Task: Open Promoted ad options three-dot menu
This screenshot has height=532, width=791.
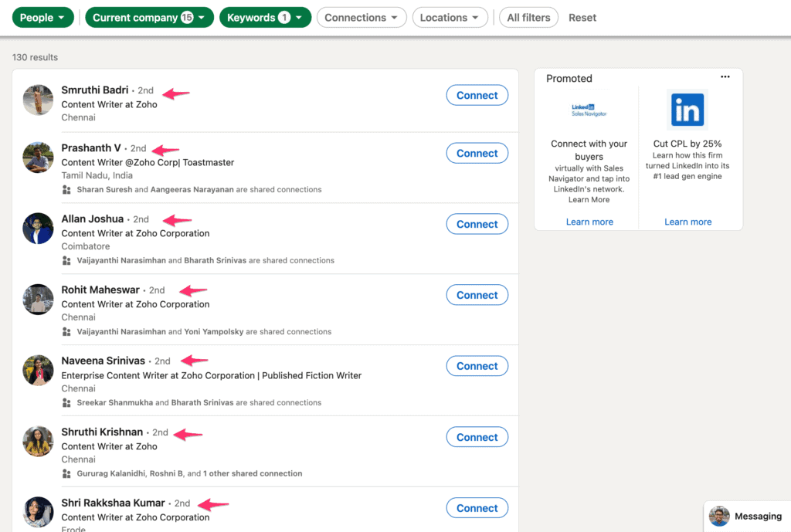Action: click(x=725, y=77)
